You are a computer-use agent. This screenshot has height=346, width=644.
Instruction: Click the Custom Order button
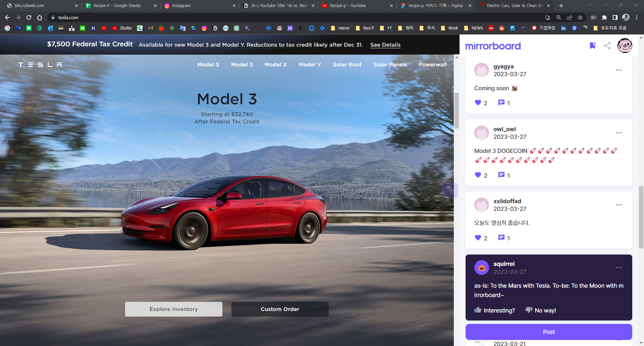(280, 309)
